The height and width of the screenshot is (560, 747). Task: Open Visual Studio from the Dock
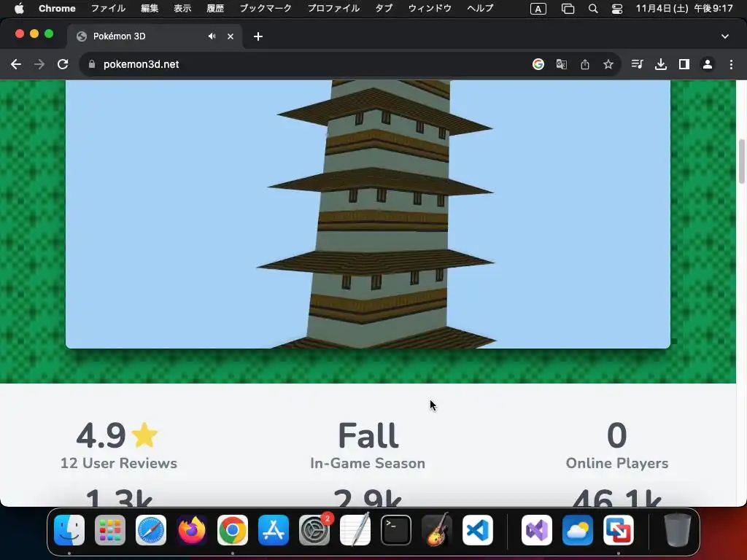point(537,530)
